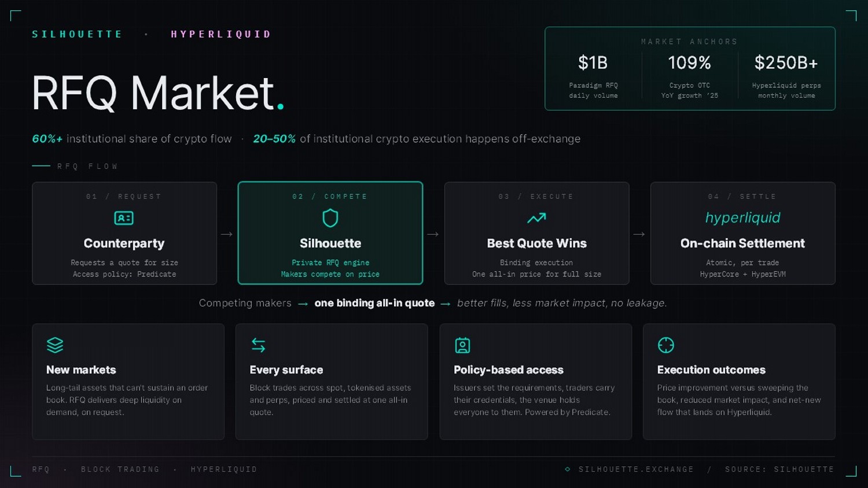Open the SILHOUETTE.EXCHANGE footer link
868x488 pixels.
(x=636, y=469)
